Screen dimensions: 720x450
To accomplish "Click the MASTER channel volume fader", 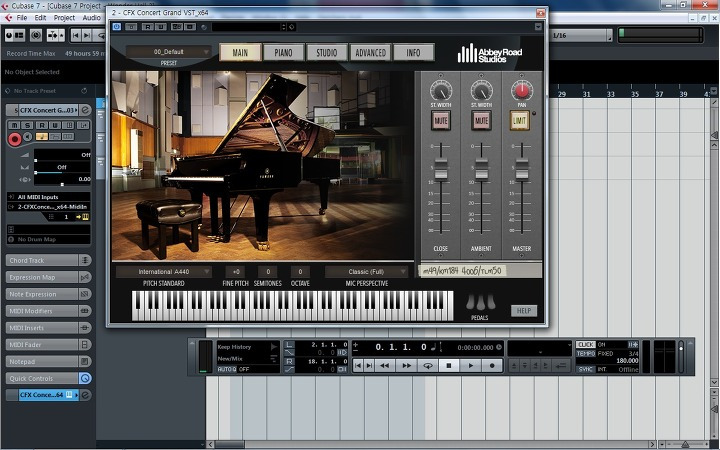I will click(522, 169).
